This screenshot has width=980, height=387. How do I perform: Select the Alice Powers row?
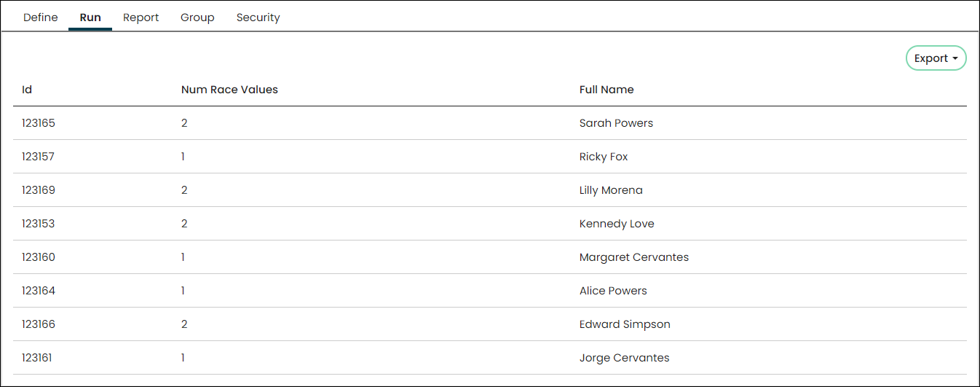coord(490,291)
